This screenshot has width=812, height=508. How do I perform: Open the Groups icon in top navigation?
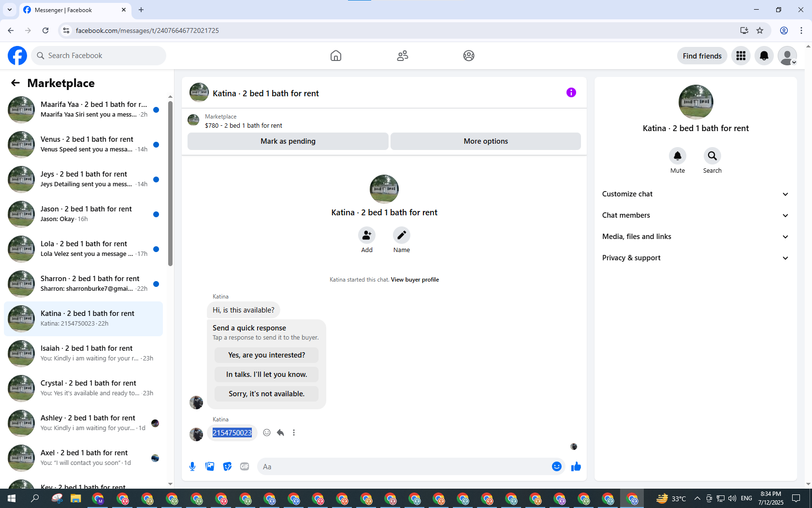(469, 56)
